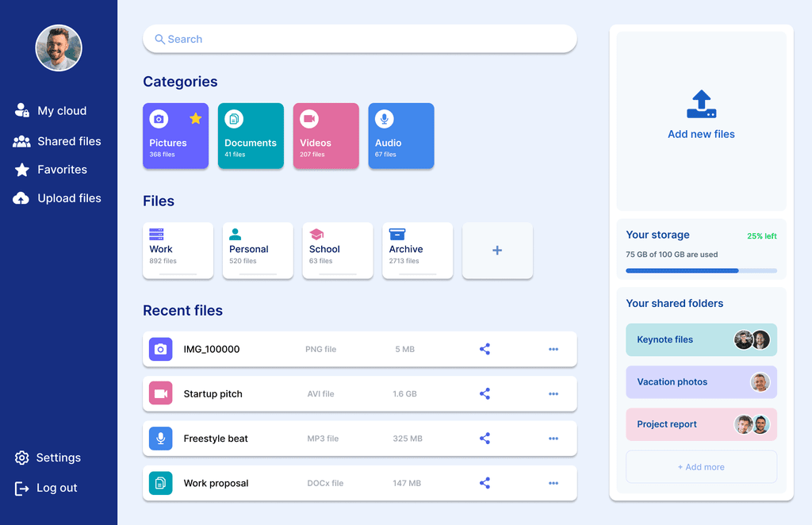Screen dimensions: 812x525
Task: Open the Pictures category card
Action: [x=175, y=136]
